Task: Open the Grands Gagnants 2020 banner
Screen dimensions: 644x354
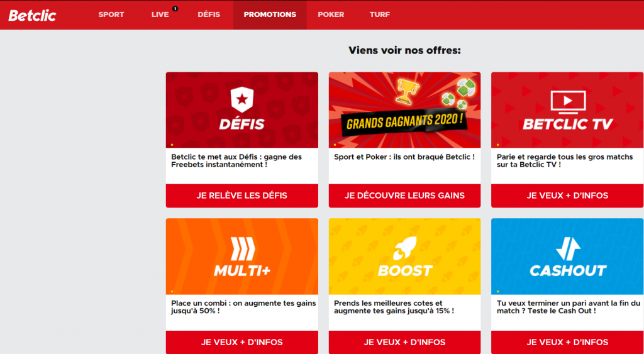Action: coord(404,110)
